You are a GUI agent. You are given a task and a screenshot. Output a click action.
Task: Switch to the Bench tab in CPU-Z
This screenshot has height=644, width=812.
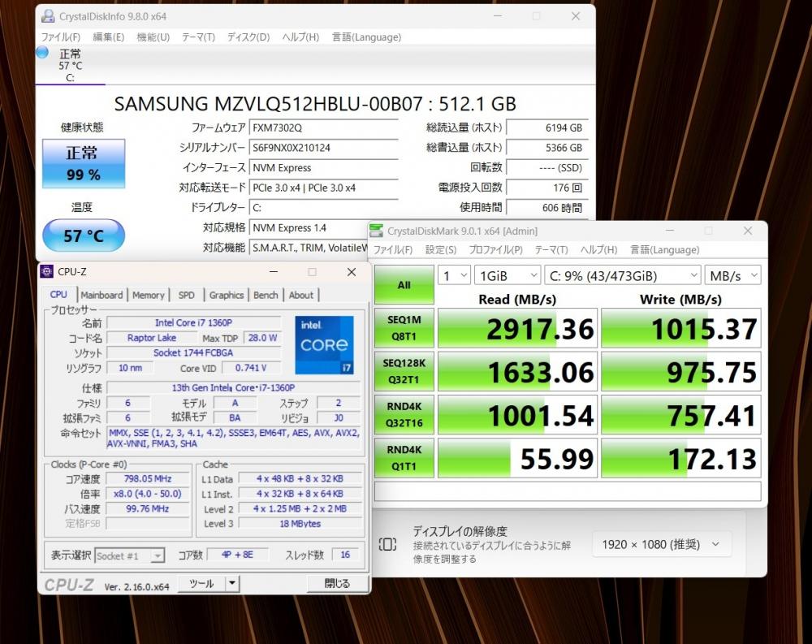pyautogui.click(x=266, y=295)
